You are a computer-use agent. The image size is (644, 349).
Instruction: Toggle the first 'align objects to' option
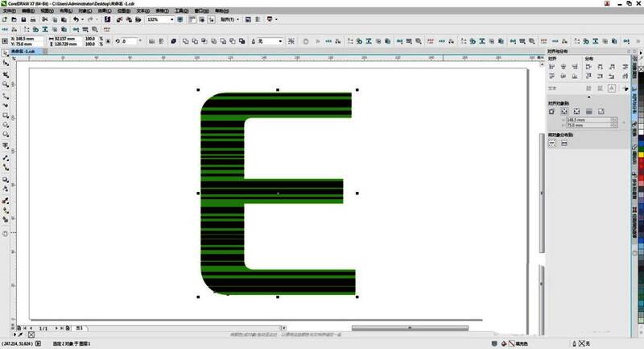pyautogui.click(x=553, y=110)
